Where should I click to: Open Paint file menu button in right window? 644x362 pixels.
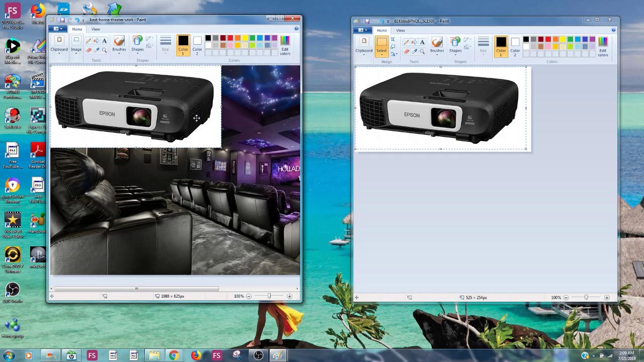[x=362, y=30]
